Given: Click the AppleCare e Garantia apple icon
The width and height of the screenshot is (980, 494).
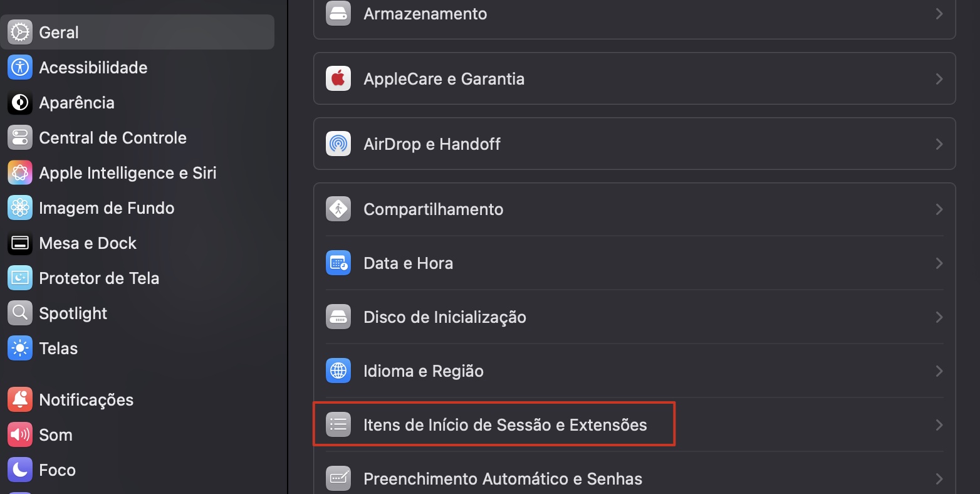Looking at the screenshot, I should (338, 78).
